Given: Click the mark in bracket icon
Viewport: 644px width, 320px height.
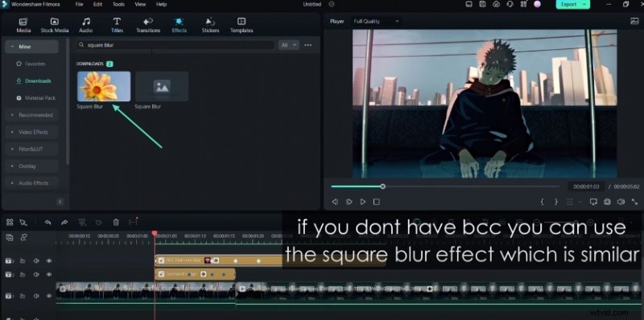Looking at the screenshot, I should point(542,202).
